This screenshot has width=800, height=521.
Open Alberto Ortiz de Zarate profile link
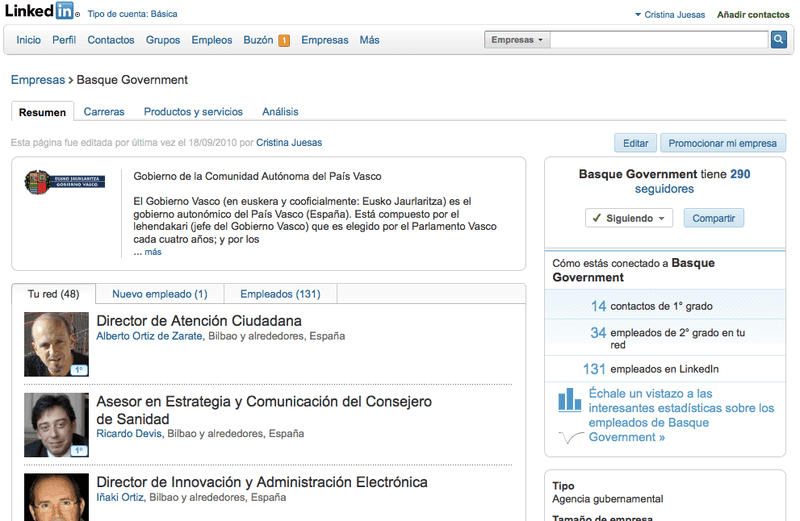click(x=149, y=336)
